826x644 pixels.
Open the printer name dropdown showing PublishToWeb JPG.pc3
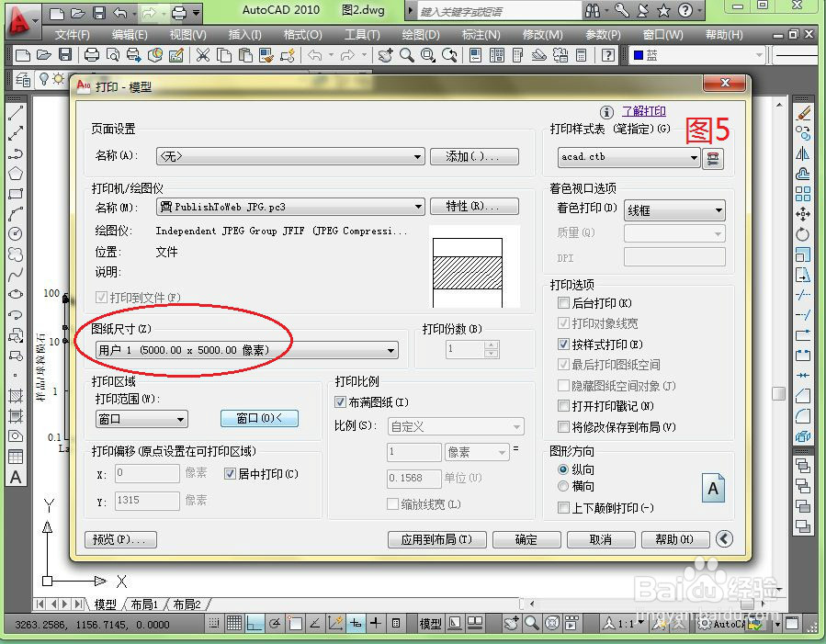[x=418, y=207]
